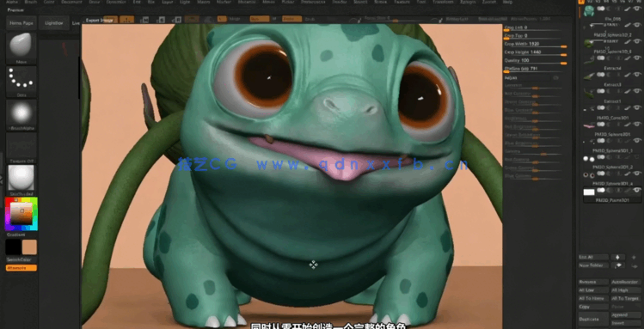Image resolution: width=644 pixels, height=329 pixels.
Task: Open the SkinShade material selector
Action: pyautogui.click(x=21, y=180)
